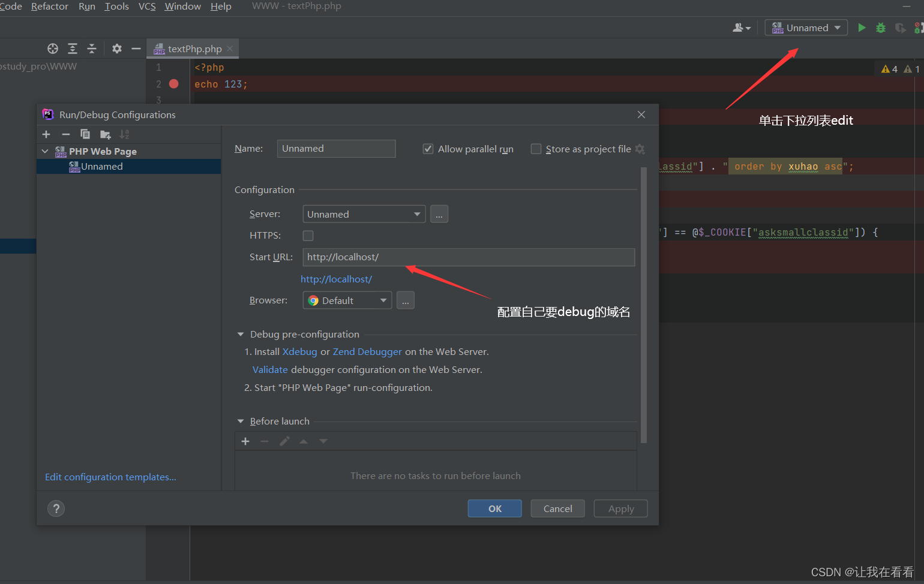Image resolution: width=924 pixels, height=584 pixels.
Task: Open Edit configuration templates link
Action: point(110,477)
